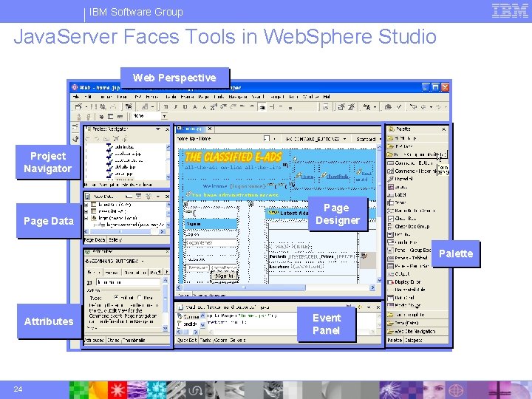Toggle Italic formatting in the toolbar
The height and width of the screenshot is (399, 532).
tap(176, 107)
